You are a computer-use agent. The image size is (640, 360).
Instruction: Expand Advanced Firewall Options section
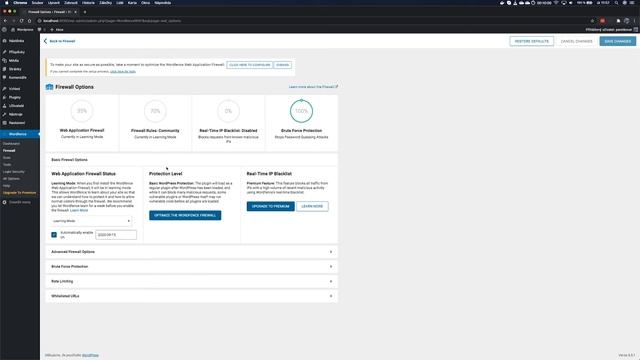coord(191,252)
